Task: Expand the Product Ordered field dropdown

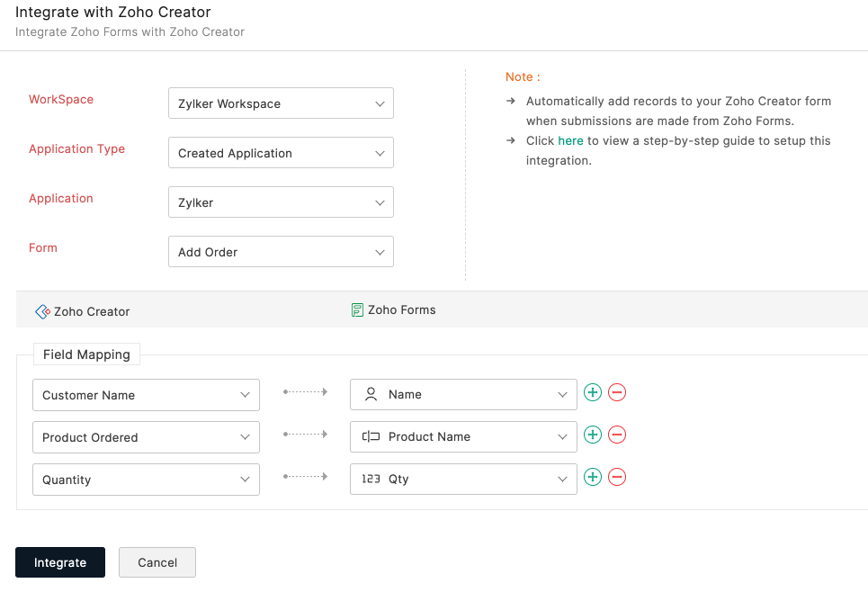Action: (146, 437)
